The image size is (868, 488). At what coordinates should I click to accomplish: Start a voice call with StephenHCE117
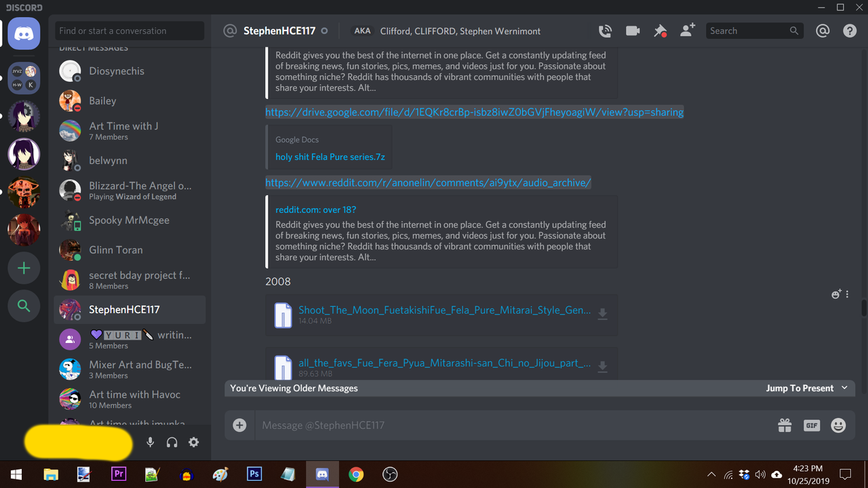coord(605,31)
